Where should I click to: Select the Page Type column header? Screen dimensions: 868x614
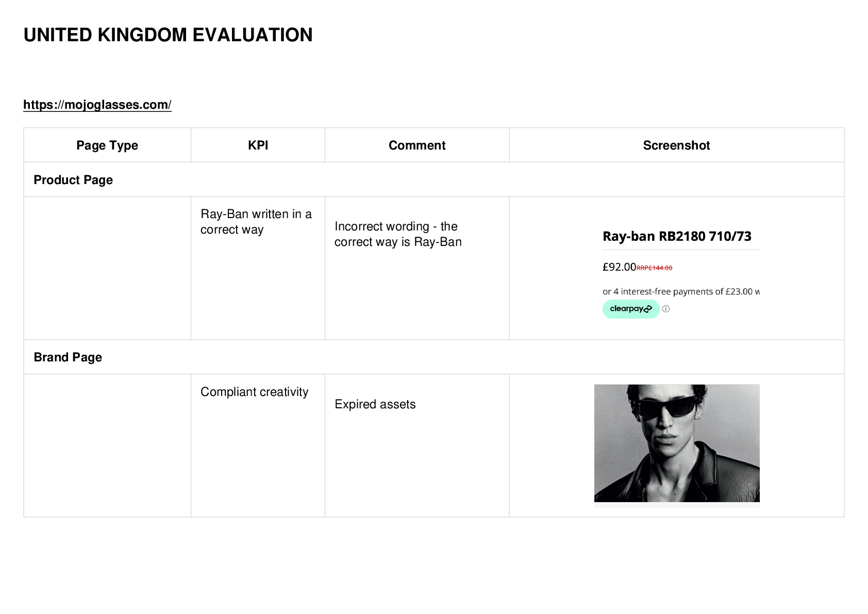tap(107, 145)
